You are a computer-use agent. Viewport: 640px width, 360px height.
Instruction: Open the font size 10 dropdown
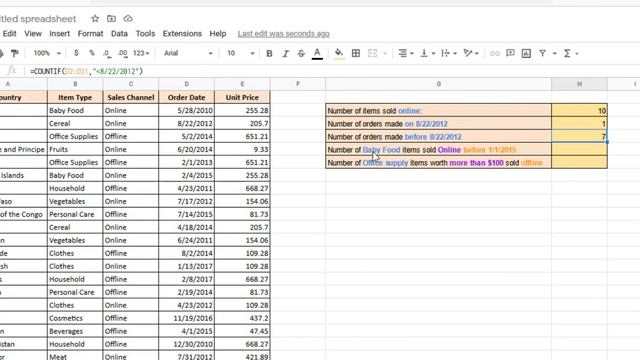tap(240, 53)
